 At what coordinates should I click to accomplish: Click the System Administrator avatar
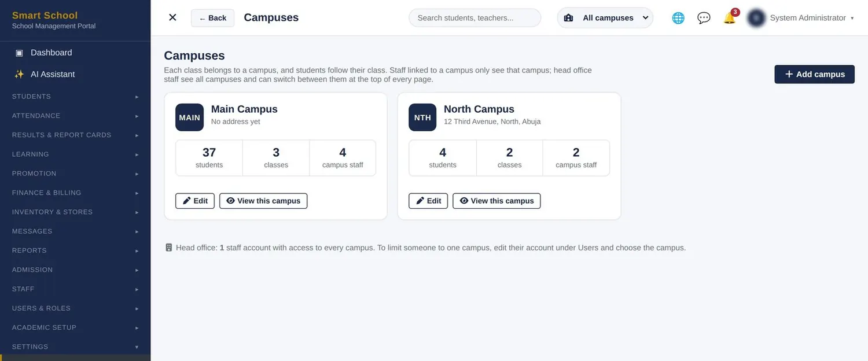point(756,18)
